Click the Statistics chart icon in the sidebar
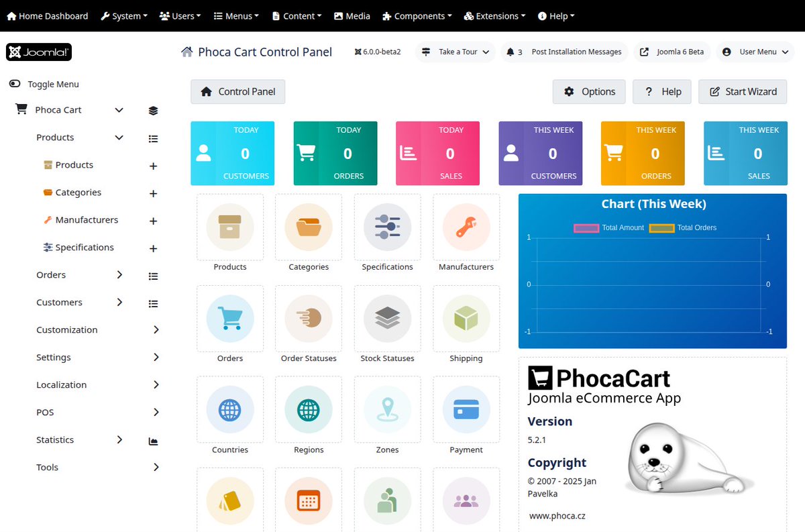 tap(152, 441)
